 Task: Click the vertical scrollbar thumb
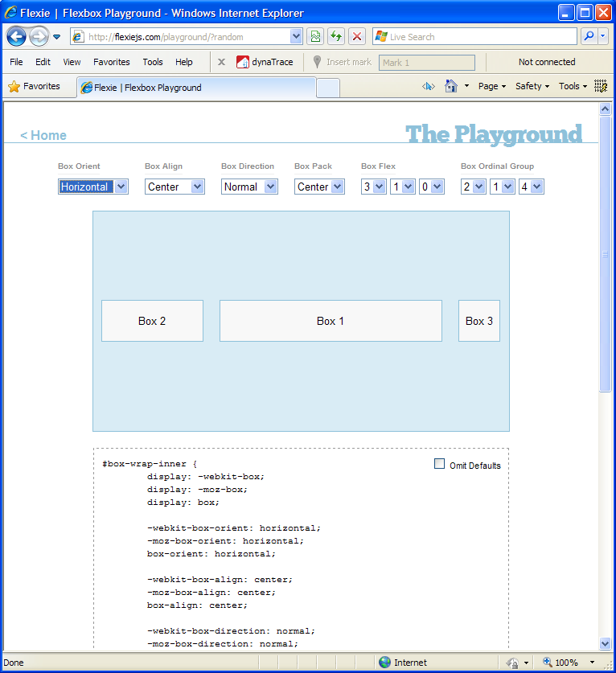pyautogui.click(x=605, y=253)
